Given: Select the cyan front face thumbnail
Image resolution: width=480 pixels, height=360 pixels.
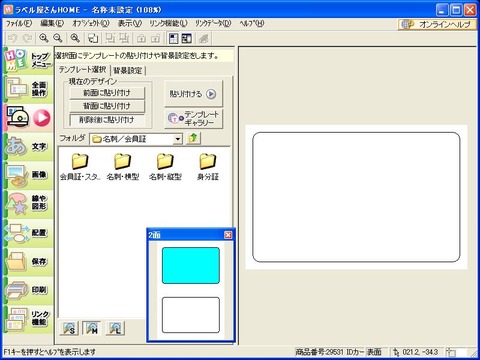Looking at the screenshot, I should click(191, 265).
